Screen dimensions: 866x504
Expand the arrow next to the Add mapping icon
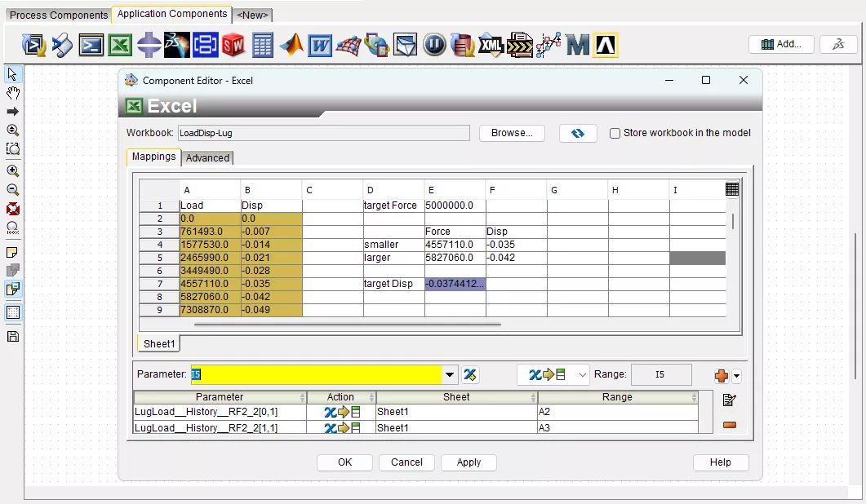(x=737, y=377)
